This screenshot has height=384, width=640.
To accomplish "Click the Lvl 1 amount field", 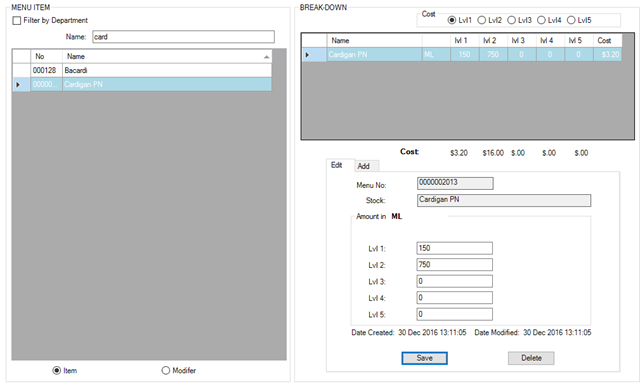I will coord(455,248).
